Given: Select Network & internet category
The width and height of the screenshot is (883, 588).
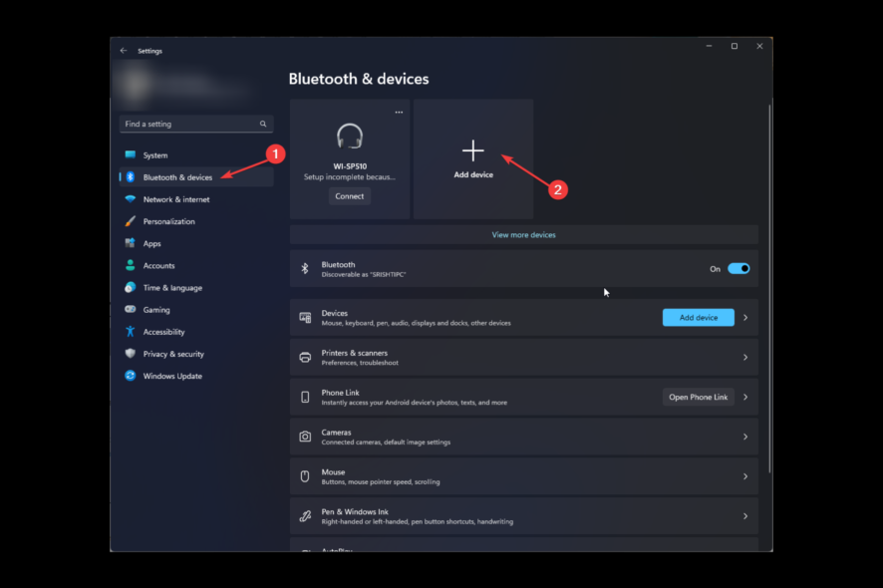Looking at the screenshot, I should 196,198.
